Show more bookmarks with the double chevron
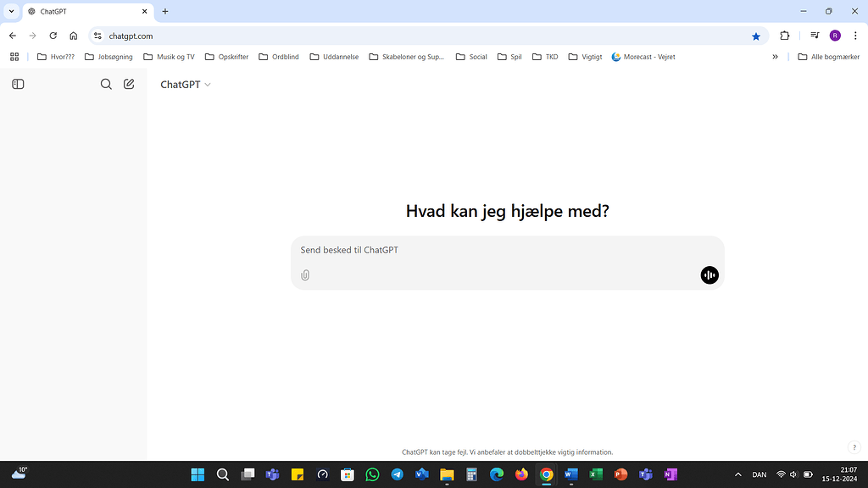Image resolution: width=868 pixels, height=488 pixels. point(775,57)
